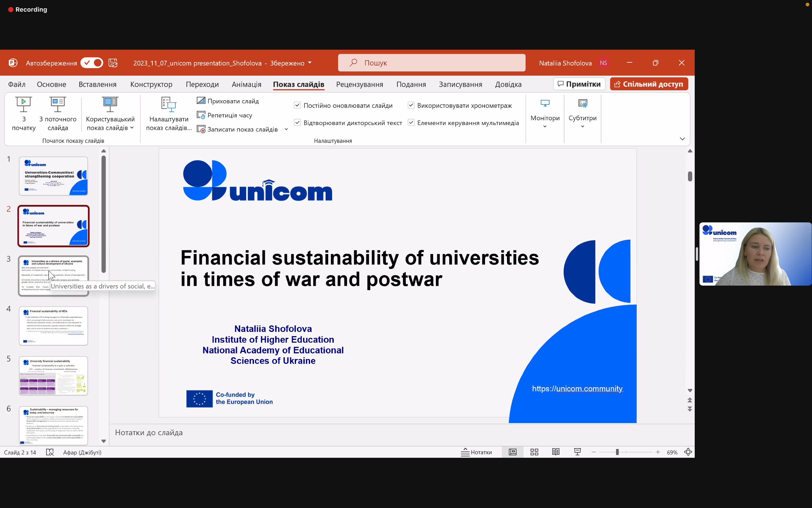Switch to Reading view icon
The width and height of the screenshot is (812, 508).
pos(556,452)
